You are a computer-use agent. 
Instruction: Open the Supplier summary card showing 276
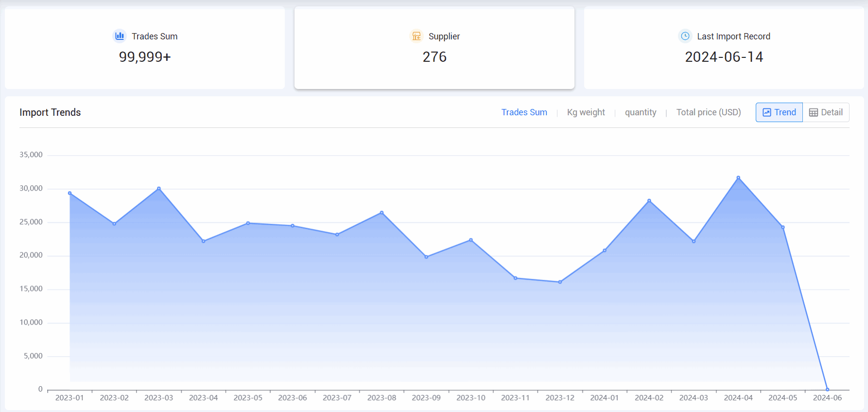coord(434,48)
